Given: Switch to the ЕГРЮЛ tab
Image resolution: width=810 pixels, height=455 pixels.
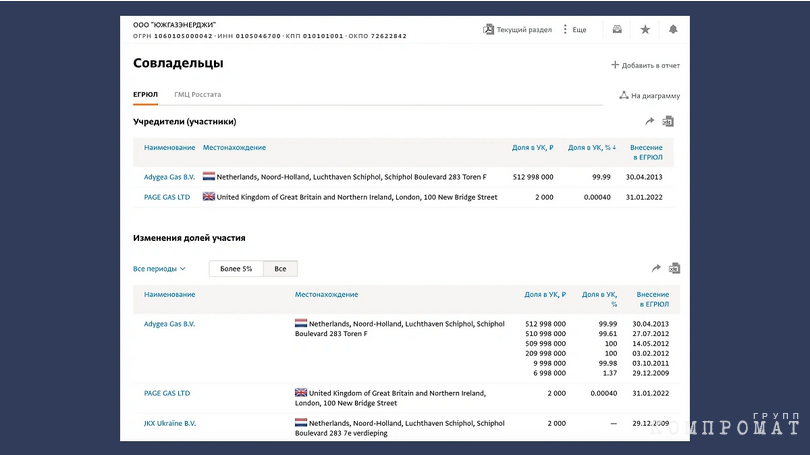Looking at the screenshot, I should pos(145,95).
